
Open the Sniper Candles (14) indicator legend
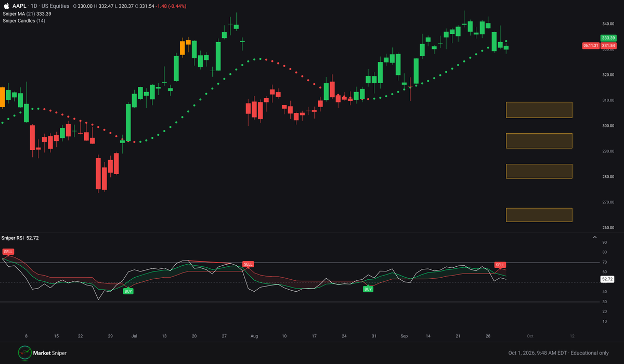(x=23, y=21)
